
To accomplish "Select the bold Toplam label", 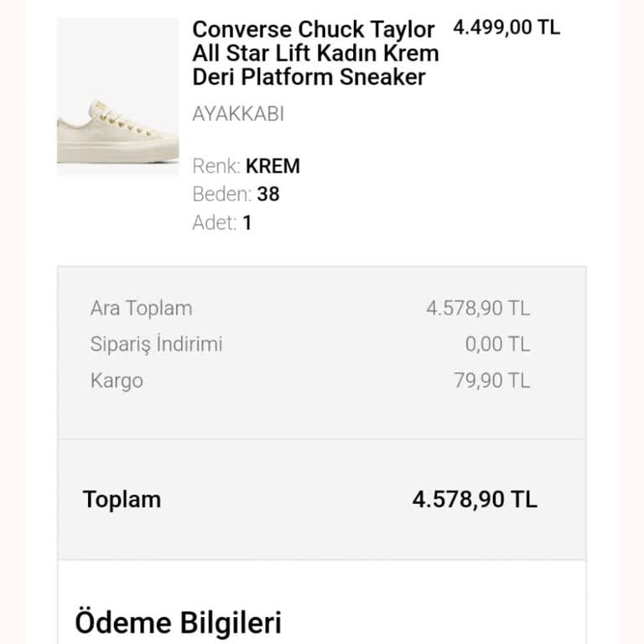I will click(122, 500).
